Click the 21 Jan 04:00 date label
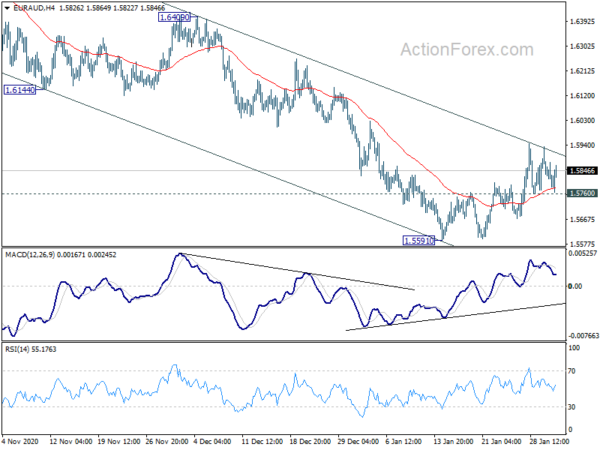Screen dimensions: 600x450 (503, 442)
